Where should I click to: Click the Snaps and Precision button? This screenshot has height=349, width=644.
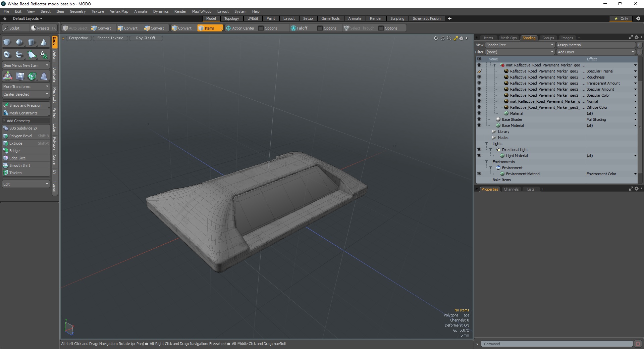[x=26, y=105]
